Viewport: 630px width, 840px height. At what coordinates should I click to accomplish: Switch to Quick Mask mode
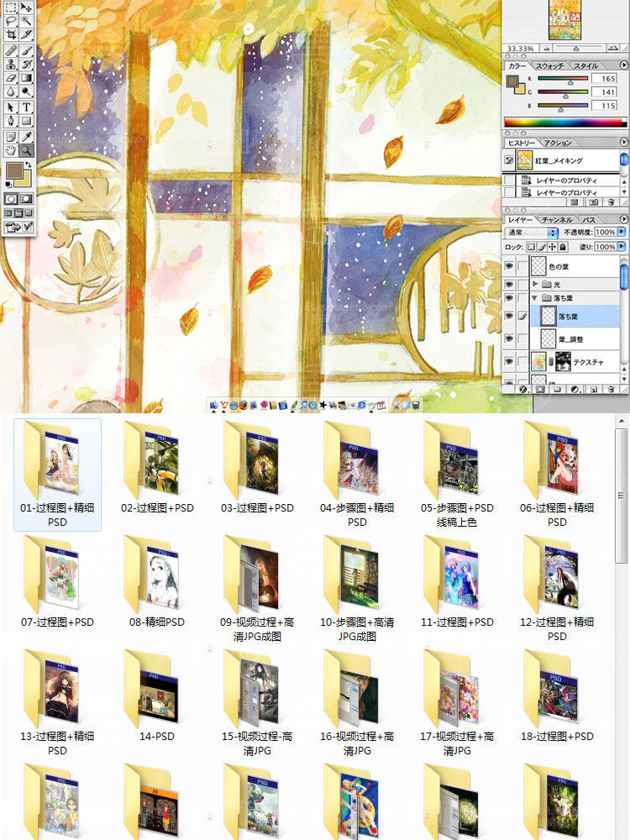coord(26,199)
